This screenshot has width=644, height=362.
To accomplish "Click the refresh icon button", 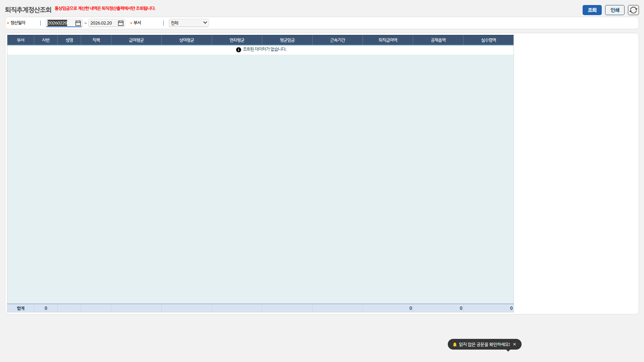I will point(633,10).
